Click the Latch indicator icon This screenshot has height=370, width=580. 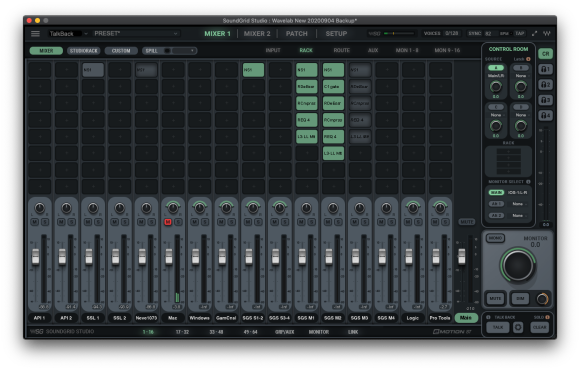[528, 59]
